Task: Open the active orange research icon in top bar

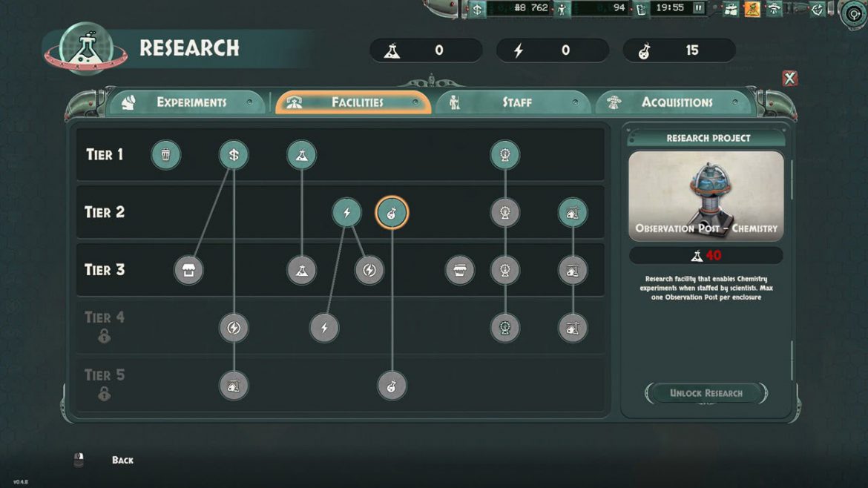Action: click(752, 9)
